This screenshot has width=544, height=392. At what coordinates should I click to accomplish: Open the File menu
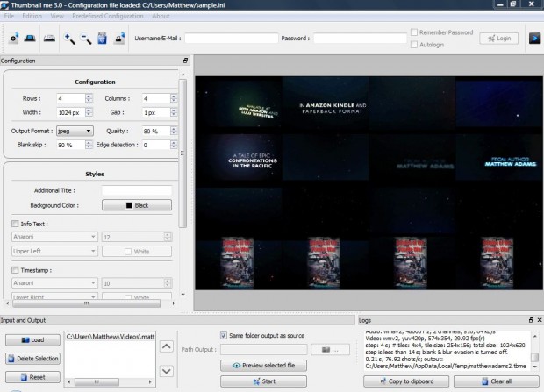tap(9, 16)
